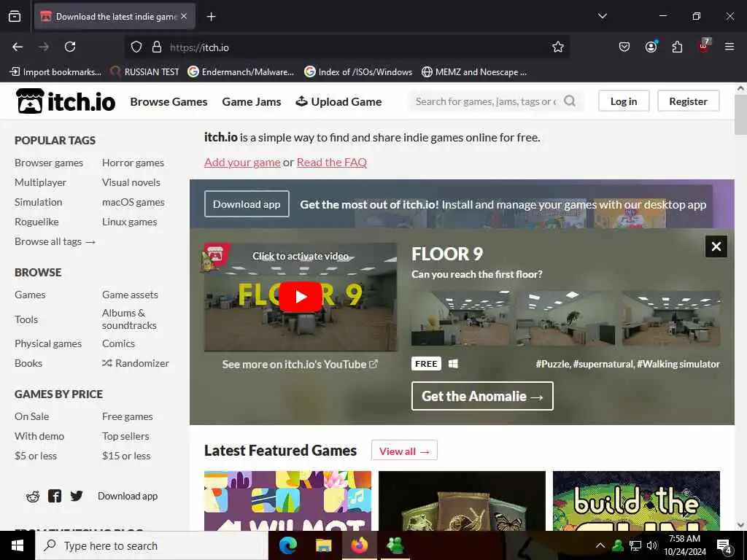
Task: Click the itch.io logo
Action: (65, 101)
